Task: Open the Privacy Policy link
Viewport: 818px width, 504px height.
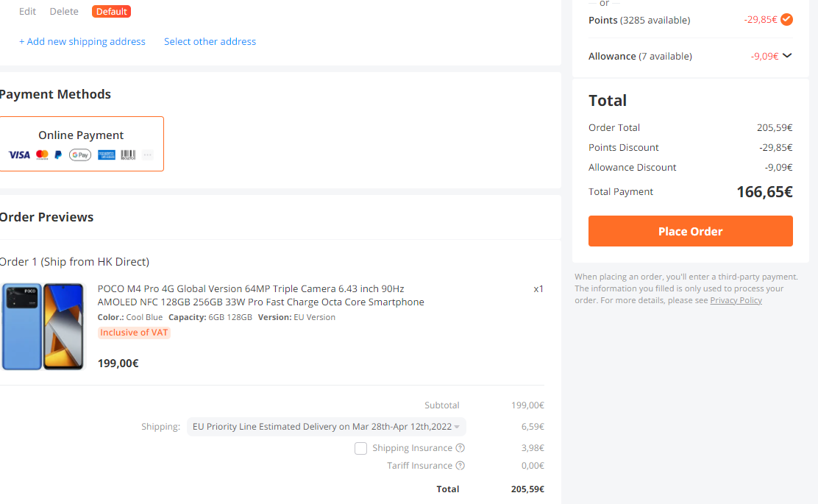Action: tap(736, 300)
